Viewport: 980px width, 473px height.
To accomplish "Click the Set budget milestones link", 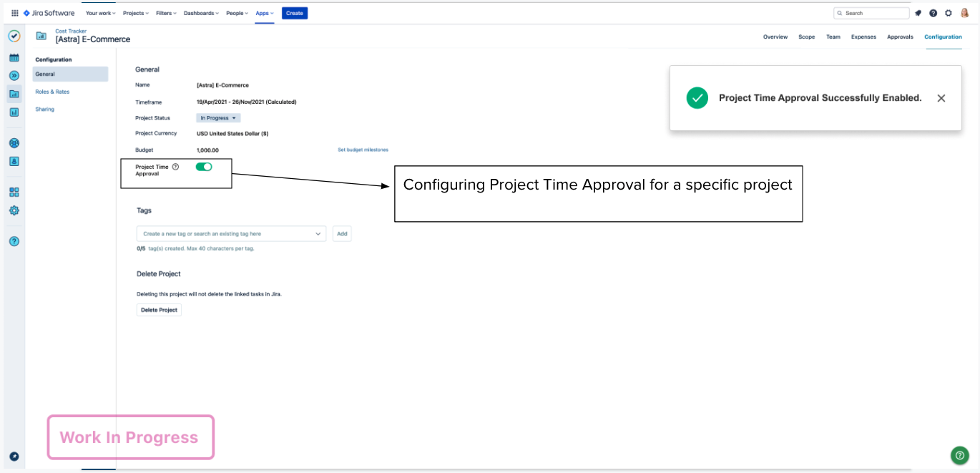I will [x=363, y=150].
